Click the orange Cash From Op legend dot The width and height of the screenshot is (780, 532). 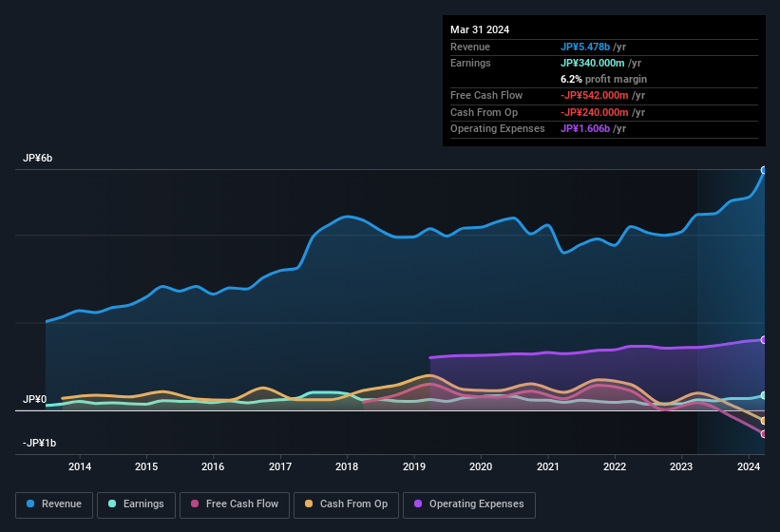pos(310,504)
